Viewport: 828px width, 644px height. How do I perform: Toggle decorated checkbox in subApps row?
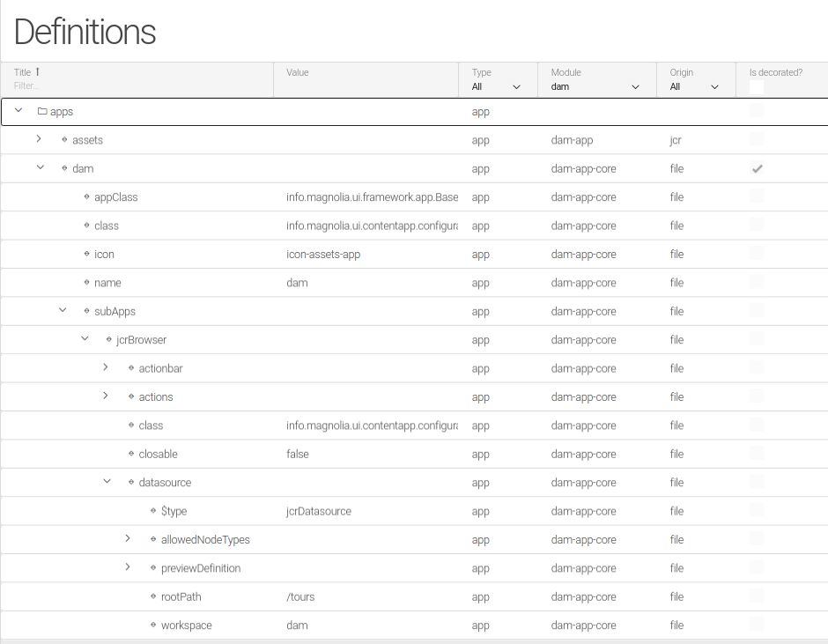point(756,310)
